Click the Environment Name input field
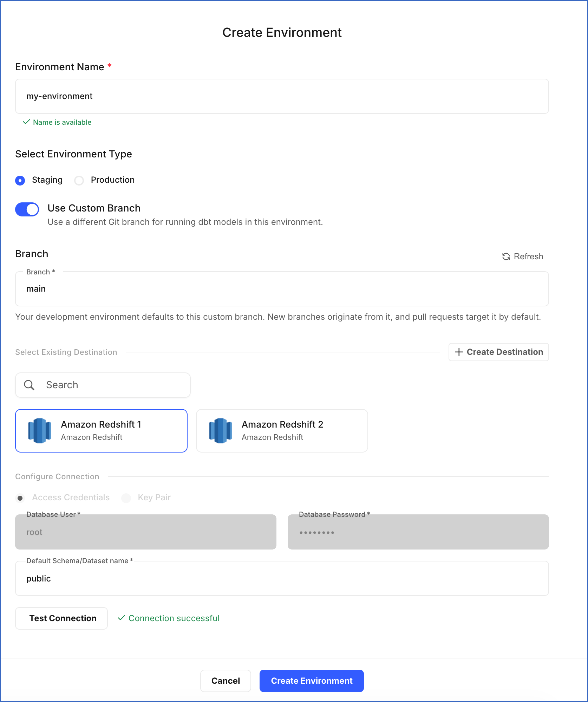The height and width of the screenshot is (702, 588). [x=282, y=96]
